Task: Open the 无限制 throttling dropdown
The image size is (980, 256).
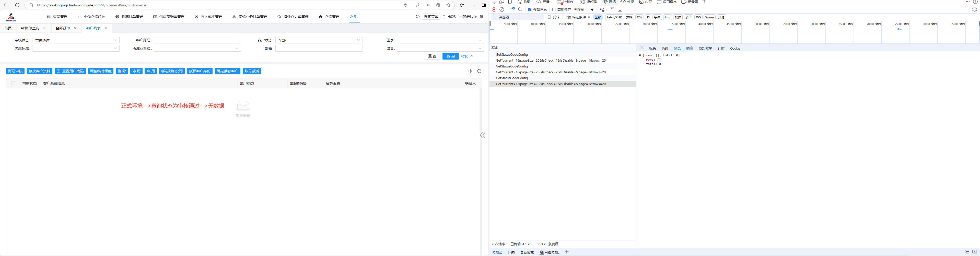Action: (x=584, y=10)
